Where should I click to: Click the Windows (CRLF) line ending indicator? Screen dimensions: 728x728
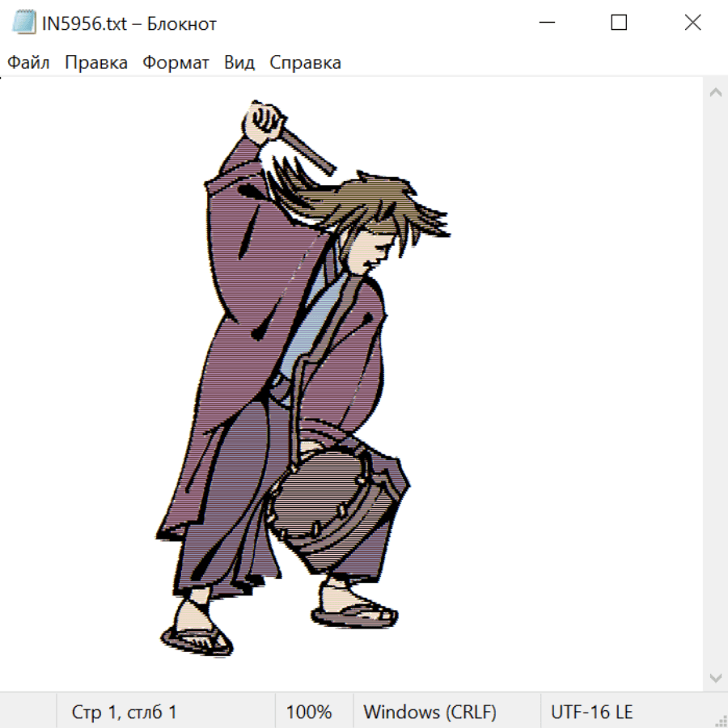click(x=430, y=713)
